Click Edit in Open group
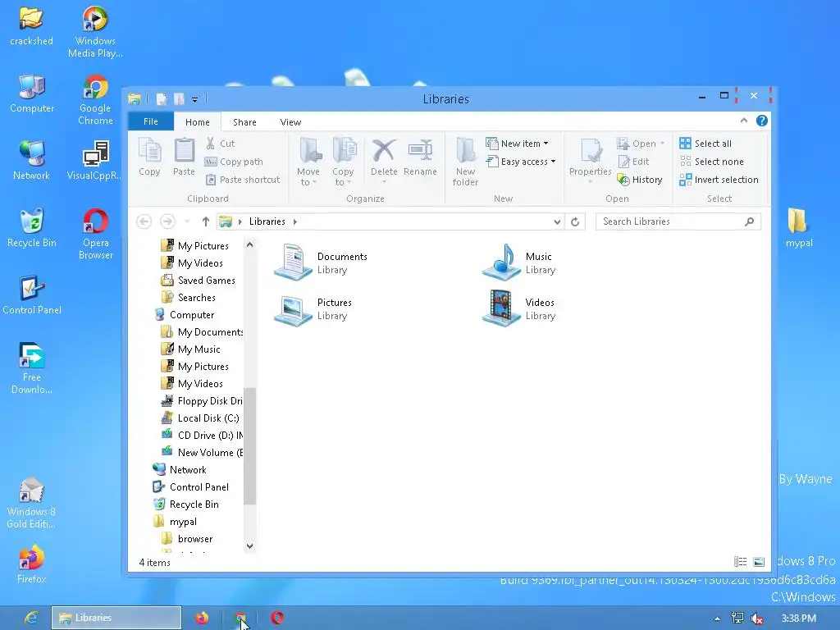Viewport: 840px width, 630px height. coord(633,162)
